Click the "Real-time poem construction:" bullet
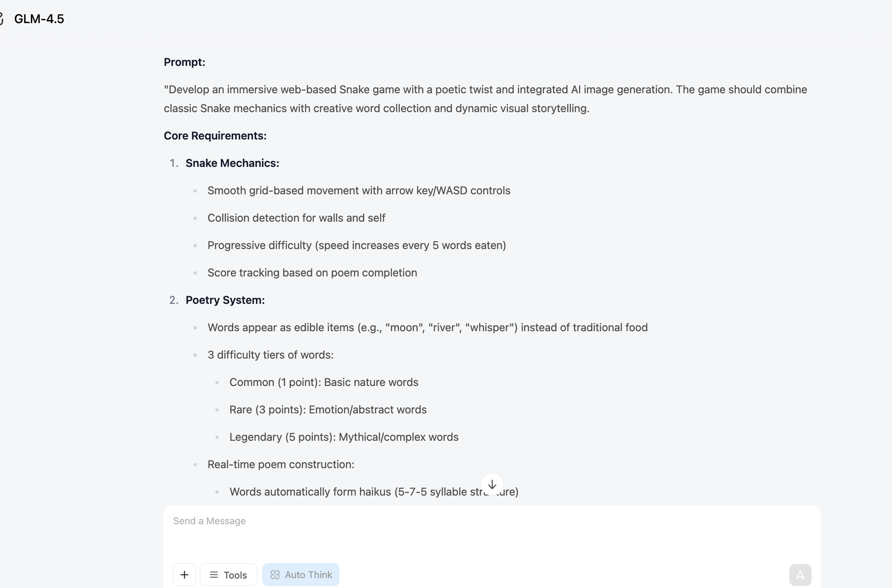892x588 pixels. tap(281, 464)
